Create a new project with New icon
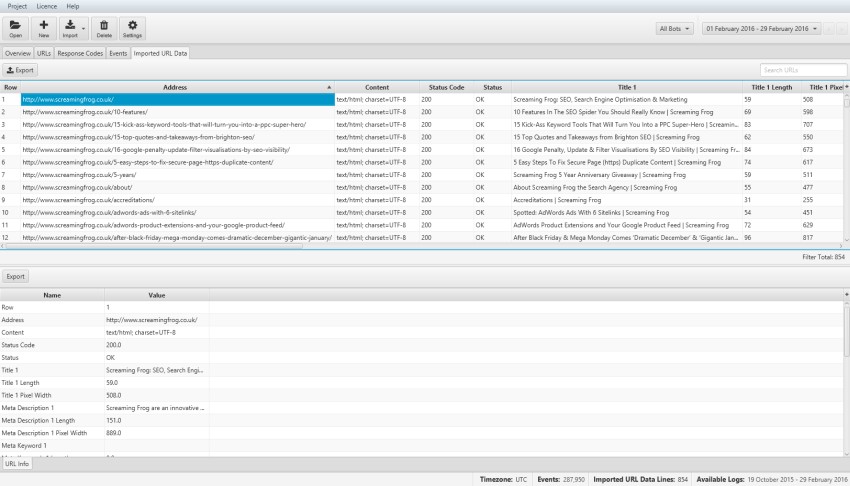This screenshot has height=486, width=850. (x=44, y=29)
